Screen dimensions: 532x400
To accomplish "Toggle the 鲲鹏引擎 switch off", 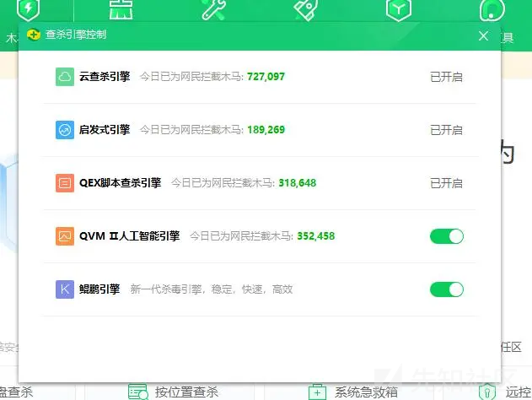I will pyautogui.click(x=447, y=289).
